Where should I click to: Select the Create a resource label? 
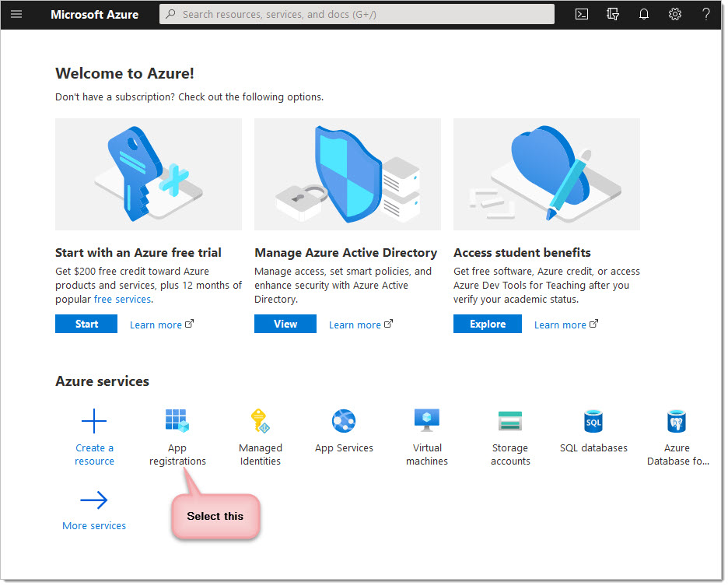coord(94,454)
